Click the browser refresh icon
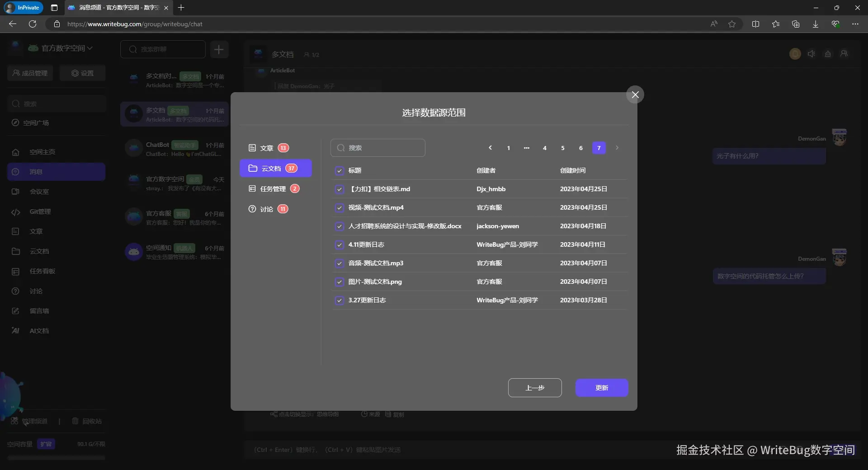The width and height of the screenshot is (868, 470). pos(33,24)
